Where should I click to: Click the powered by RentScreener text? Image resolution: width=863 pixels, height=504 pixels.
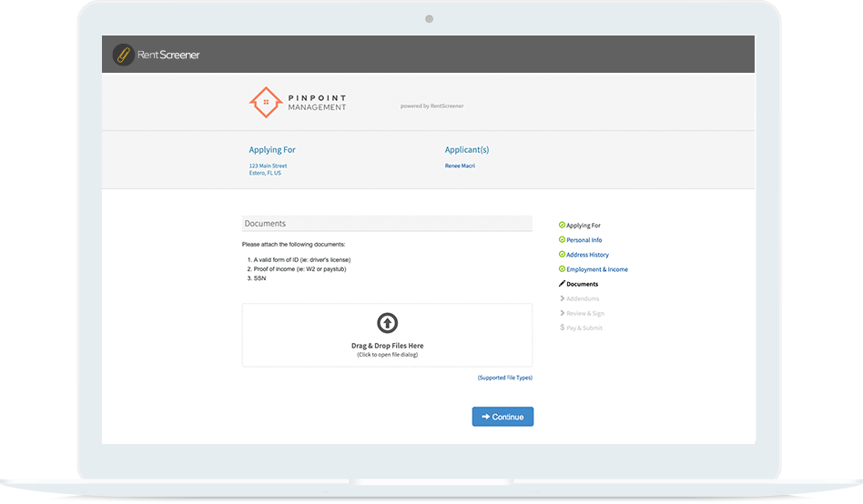pyautogui.click(x=431, y=106)
